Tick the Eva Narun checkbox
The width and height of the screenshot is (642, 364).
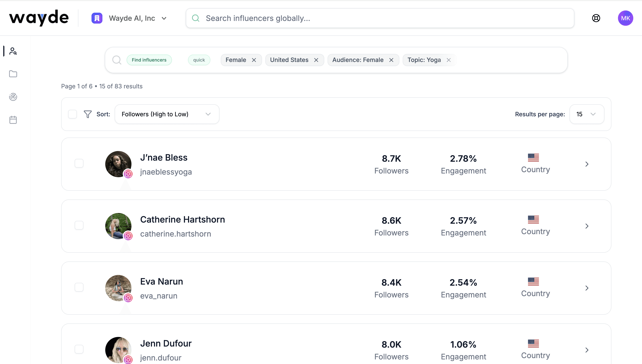[79, 287]
